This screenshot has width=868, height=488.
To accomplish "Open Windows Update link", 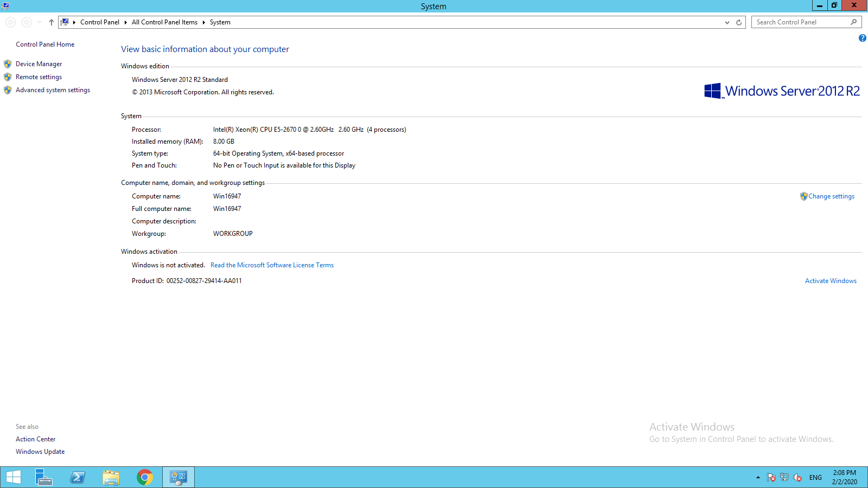I will (x=40, y=452).
